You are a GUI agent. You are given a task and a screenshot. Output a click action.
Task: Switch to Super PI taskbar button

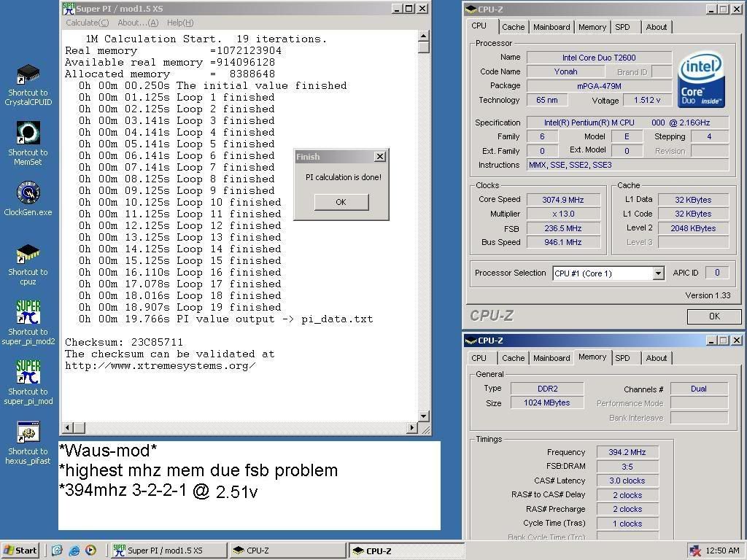(x=169, y=551)
